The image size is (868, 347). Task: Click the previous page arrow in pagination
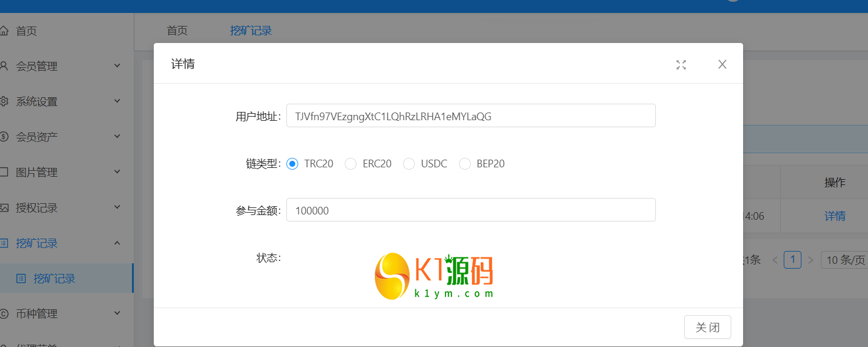click(775, 260)
